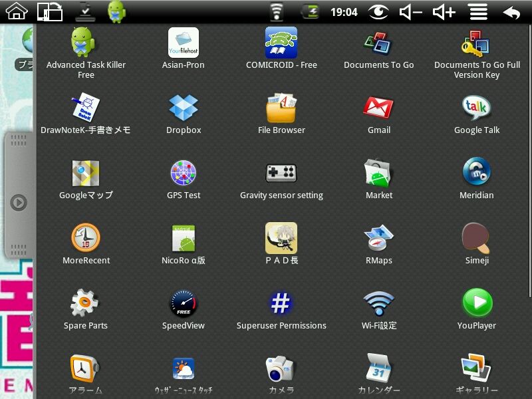Viewport: 532px width, 399px height.
Task: Launch SpeedView
Action: click(184, 309)
